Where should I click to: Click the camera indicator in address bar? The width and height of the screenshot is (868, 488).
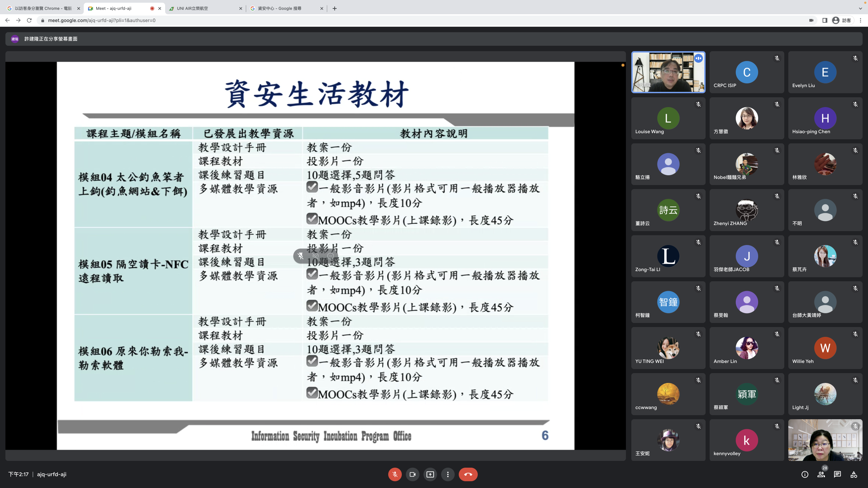tap(811, 20)
